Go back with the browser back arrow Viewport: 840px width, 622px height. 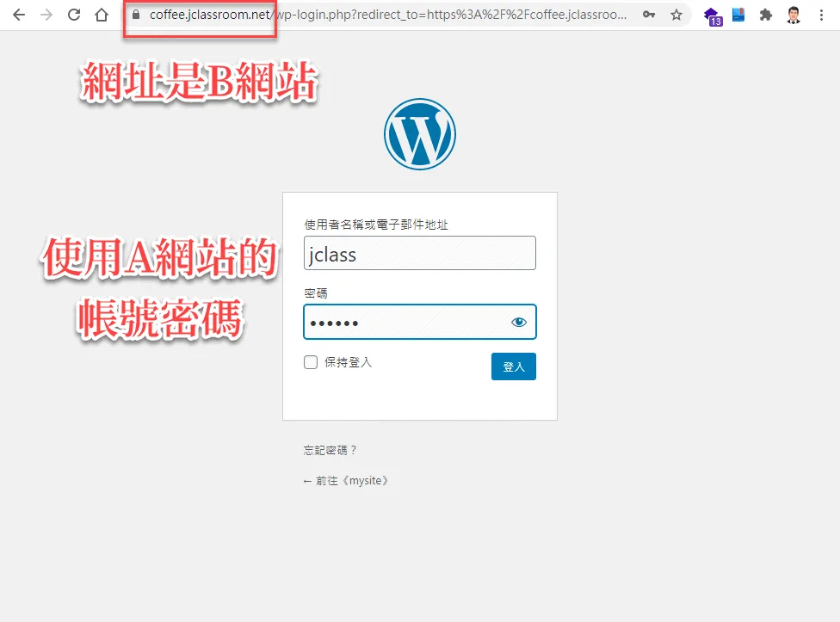coord(19,15)
